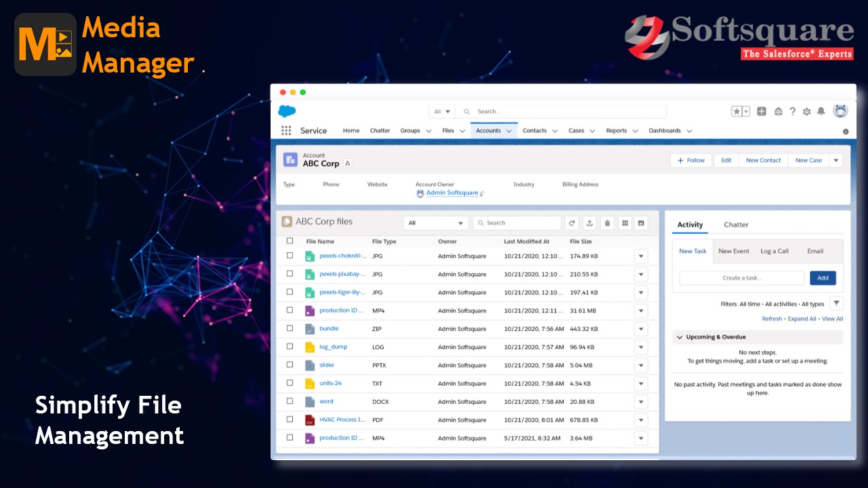
Task: Click the Follow button on ABC Corp
Action: pos(690,160)
